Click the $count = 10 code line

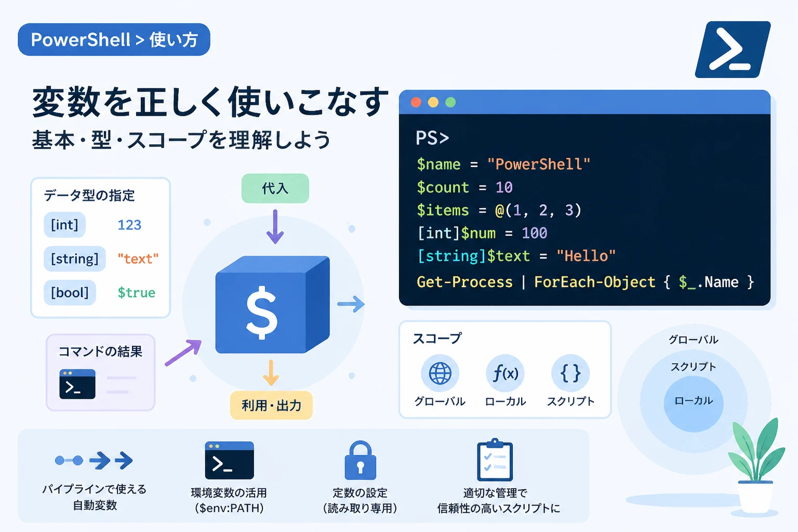[465, 187]
